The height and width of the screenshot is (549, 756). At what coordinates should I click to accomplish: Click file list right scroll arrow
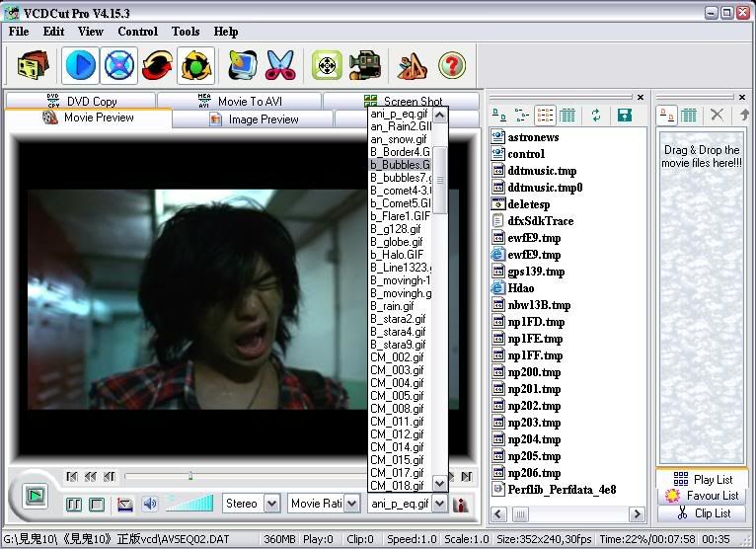[637, 514]
